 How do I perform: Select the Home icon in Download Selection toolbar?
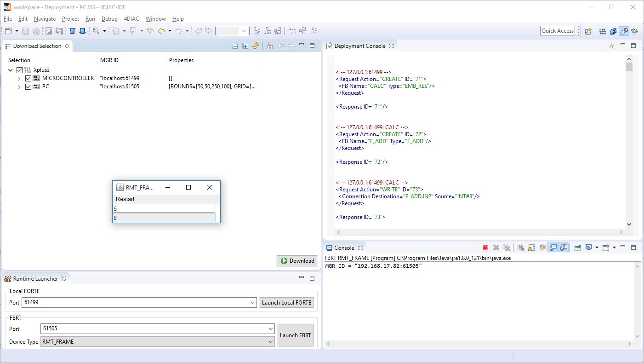coord(269,46)
